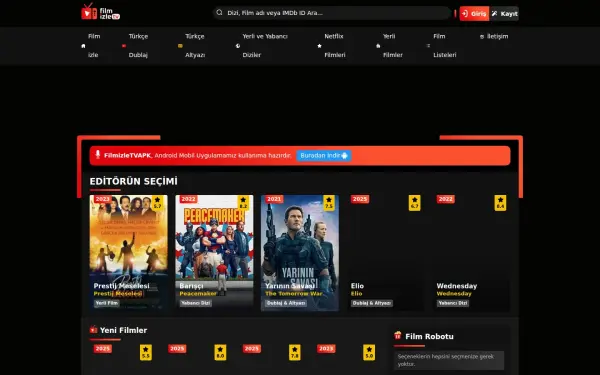Click the 5.7 star rating badge

[157, 203]
